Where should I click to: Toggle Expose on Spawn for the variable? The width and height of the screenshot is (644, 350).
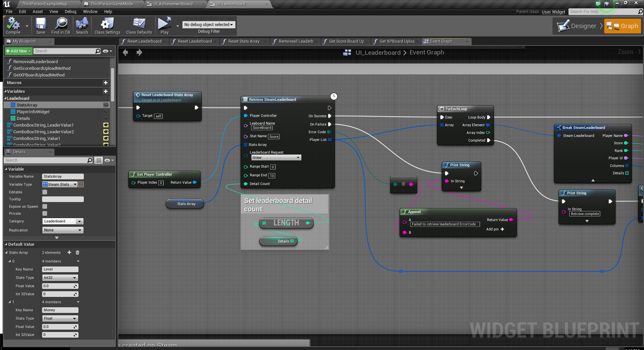(45, 206)
